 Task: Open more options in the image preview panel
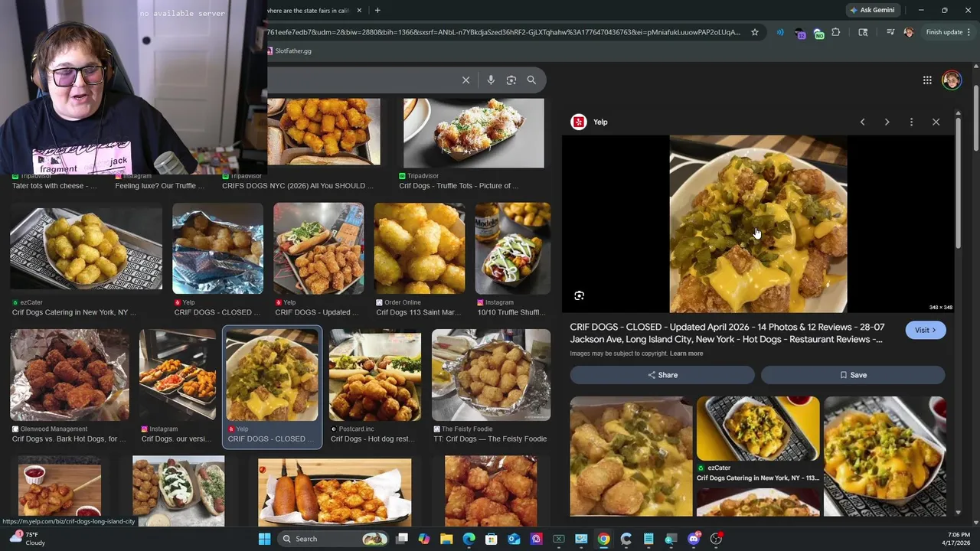tap(911, 122)
